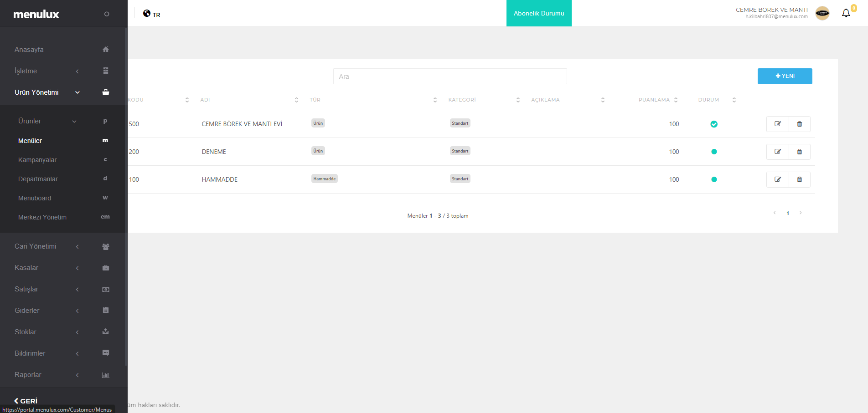Image resolution: width=868 pixels, height=413 pixels.
Task: Click the next page arrow
Action: pos(801,213)
